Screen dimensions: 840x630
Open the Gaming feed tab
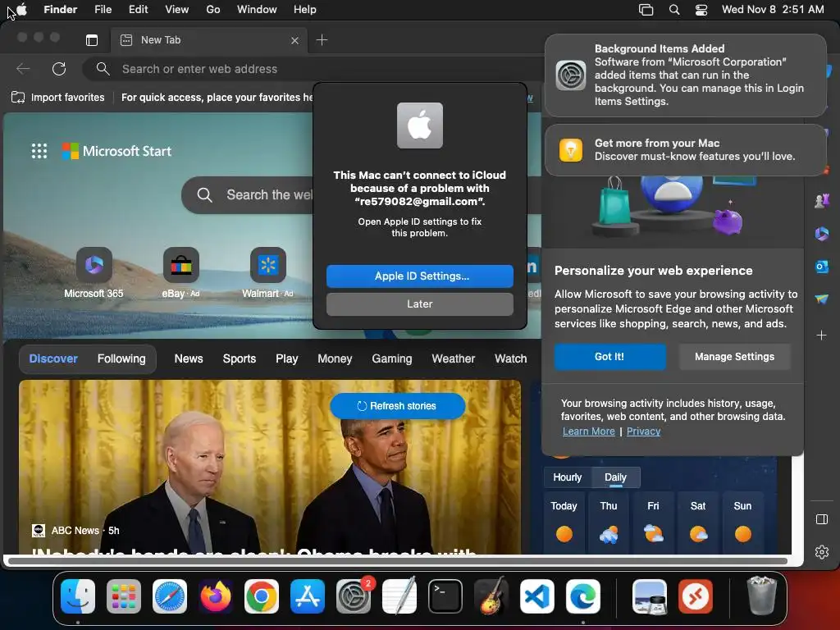tap(392, 358)
